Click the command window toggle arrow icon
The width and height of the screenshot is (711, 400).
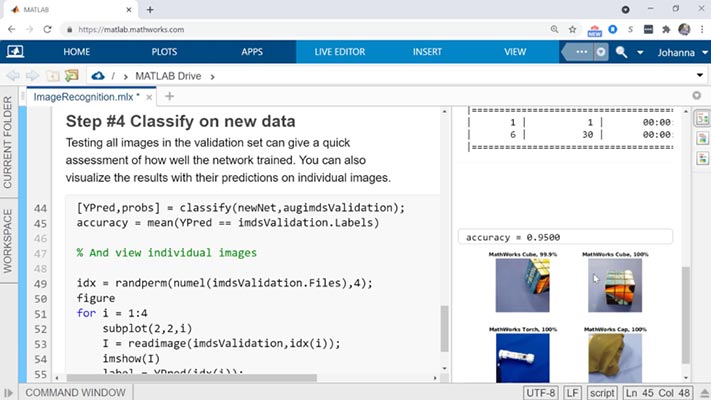pos(8,393)
